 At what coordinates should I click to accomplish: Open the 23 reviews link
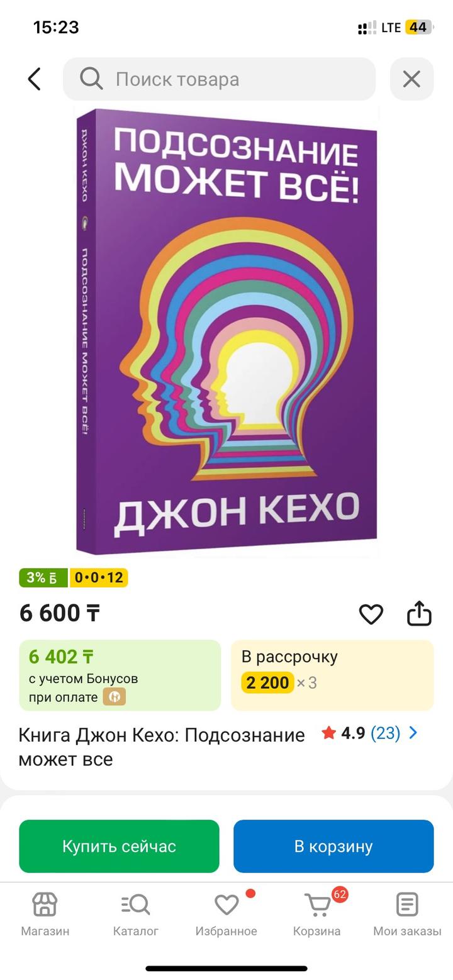click(x=385, y=733)
